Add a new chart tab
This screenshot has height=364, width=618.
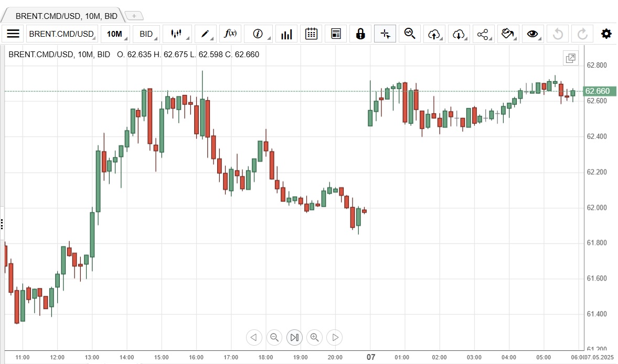pyautogui.click(x=134, y=16)
